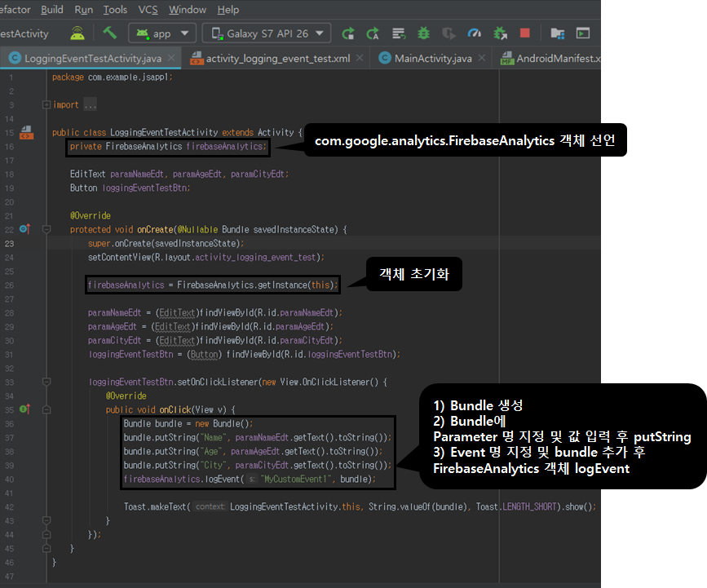Close the LoggingEventTestActivity.java tab
This screenshot has width=707, height=588.
[x=171, y=58]
